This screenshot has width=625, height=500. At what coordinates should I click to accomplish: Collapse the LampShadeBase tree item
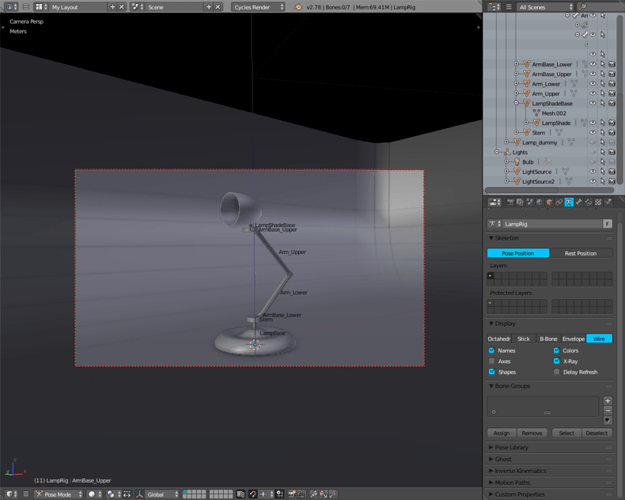click(517, 103)
